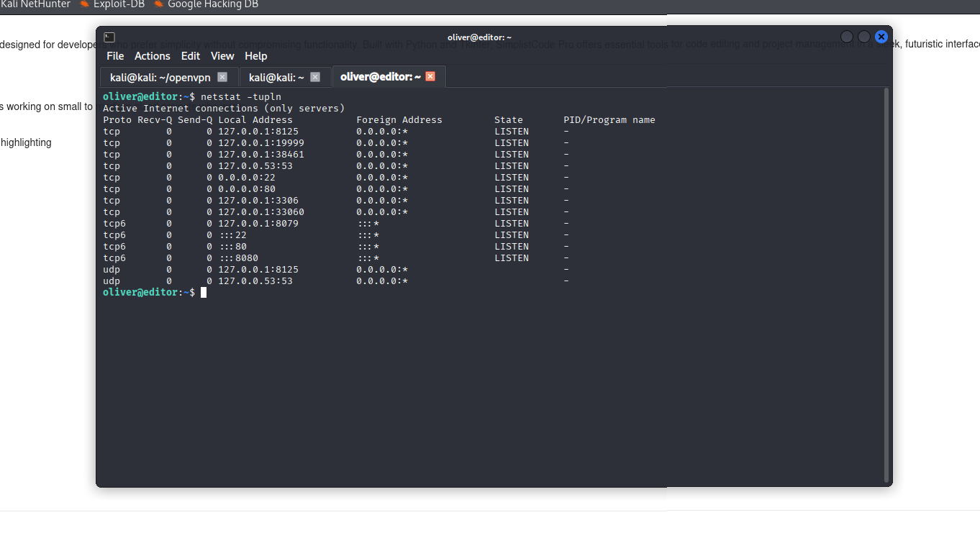
Task: Click local address 127.0.0.1:33060
Action: click(261, 212)
